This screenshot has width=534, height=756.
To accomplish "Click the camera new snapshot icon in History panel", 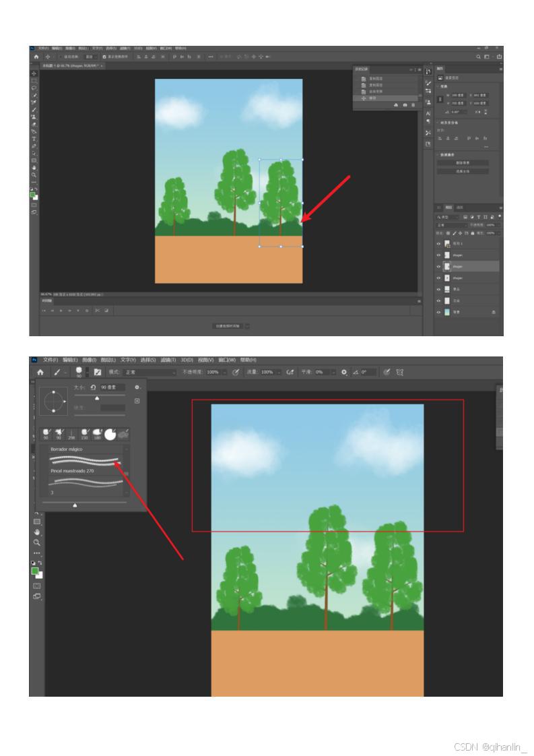I will 405,105.
